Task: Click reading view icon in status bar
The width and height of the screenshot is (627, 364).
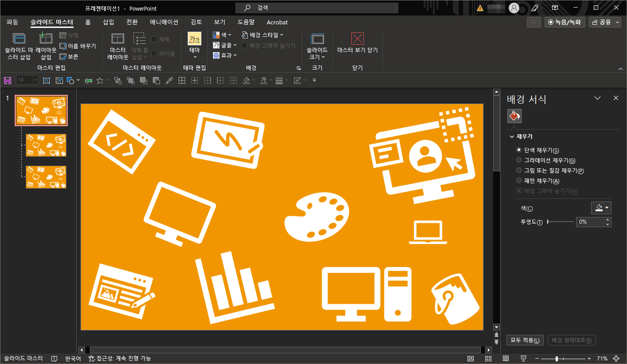Action: (x=506, y=358)
